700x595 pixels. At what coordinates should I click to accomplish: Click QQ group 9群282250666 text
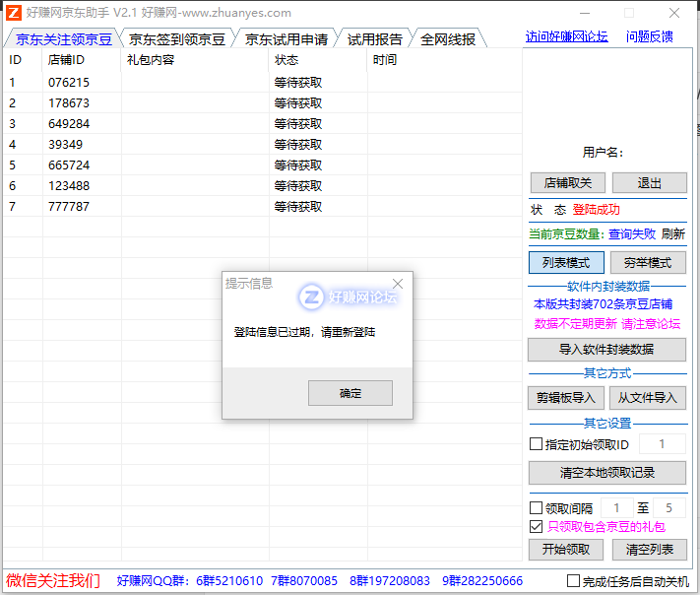point(482,580)
